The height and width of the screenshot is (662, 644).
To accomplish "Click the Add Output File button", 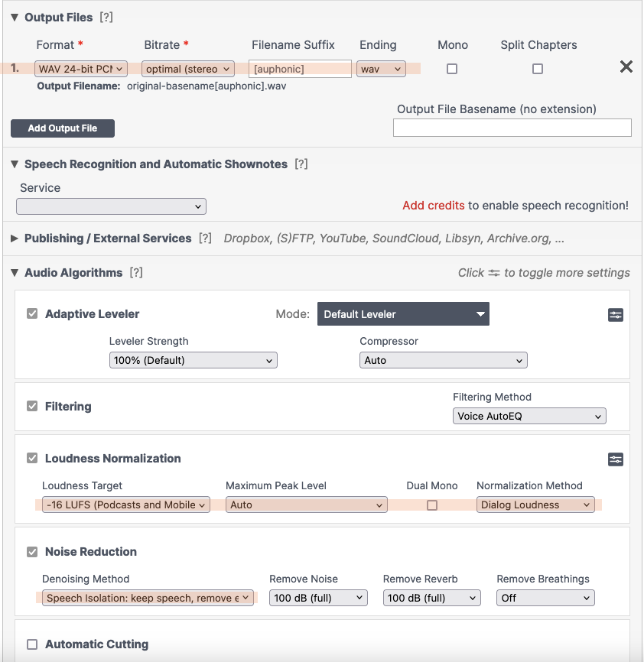I will pos(63,128).
